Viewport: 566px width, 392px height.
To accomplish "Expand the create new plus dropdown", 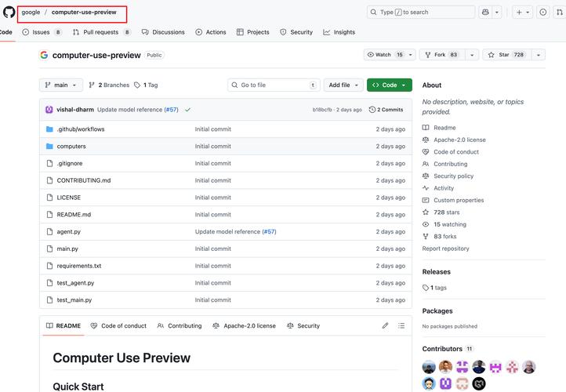I will 522,13.
